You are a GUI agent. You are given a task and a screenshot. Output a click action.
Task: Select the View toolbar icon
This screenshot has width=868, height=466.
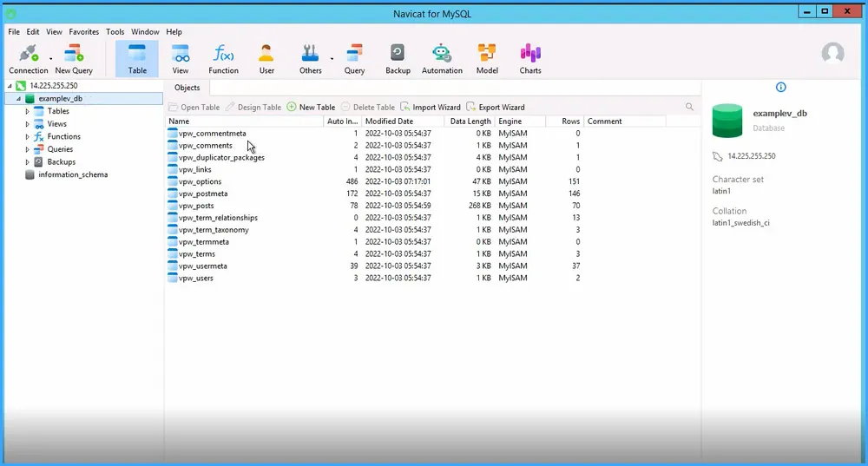(x=180, y=54)
